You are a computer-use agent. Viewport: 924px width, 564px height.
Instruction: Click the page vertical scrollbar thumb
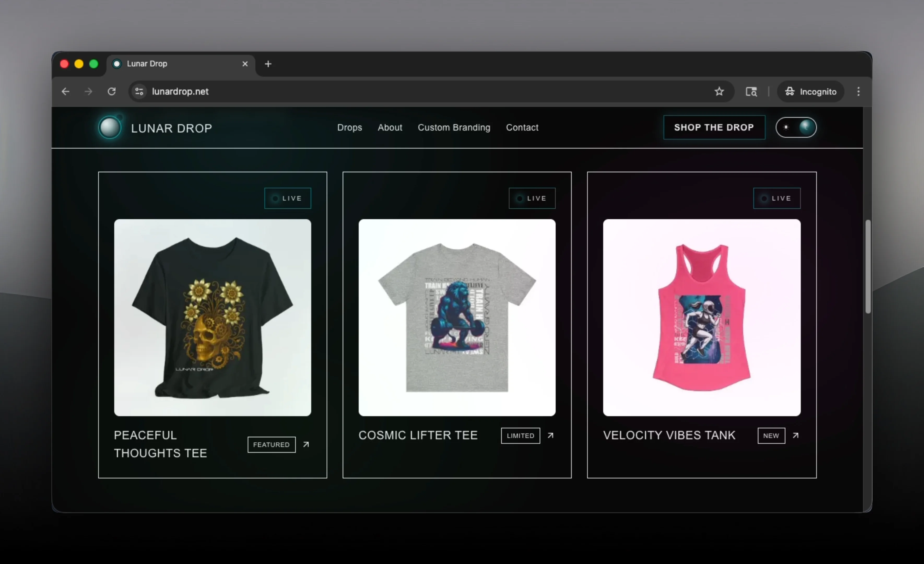pyautogui.click(x=868, y=267)
